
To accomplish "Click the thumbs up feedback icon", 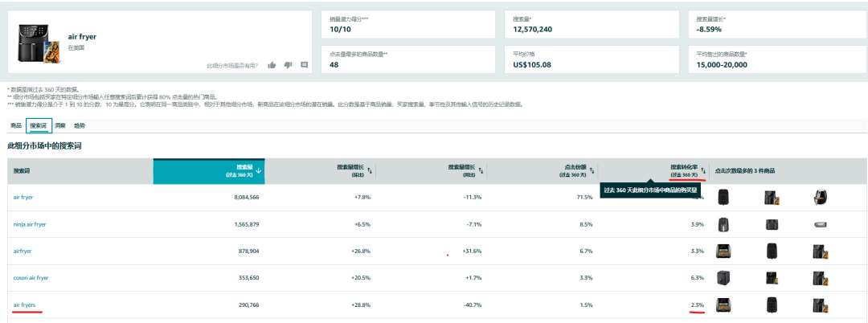I will click(272, 65).
